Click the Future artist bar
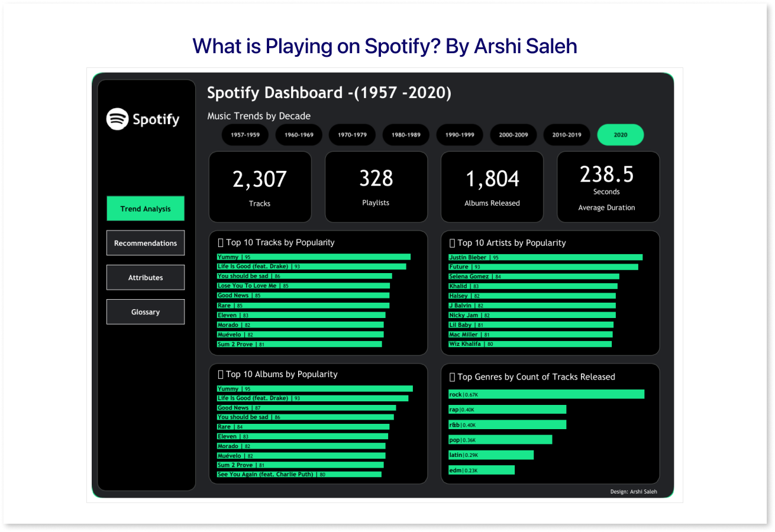The height and width of the screenshot is (532, 775). (543, 267)
